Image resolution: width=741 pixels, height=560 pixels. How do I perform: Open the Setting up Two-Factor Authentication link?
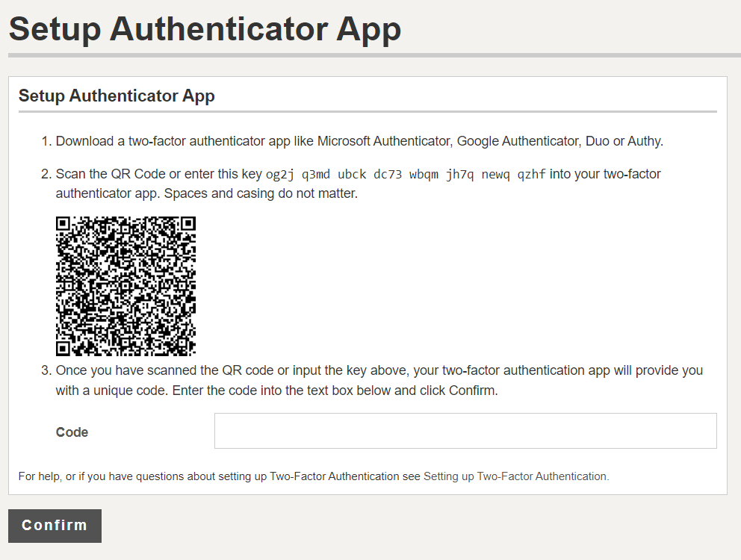coord(515,476)
